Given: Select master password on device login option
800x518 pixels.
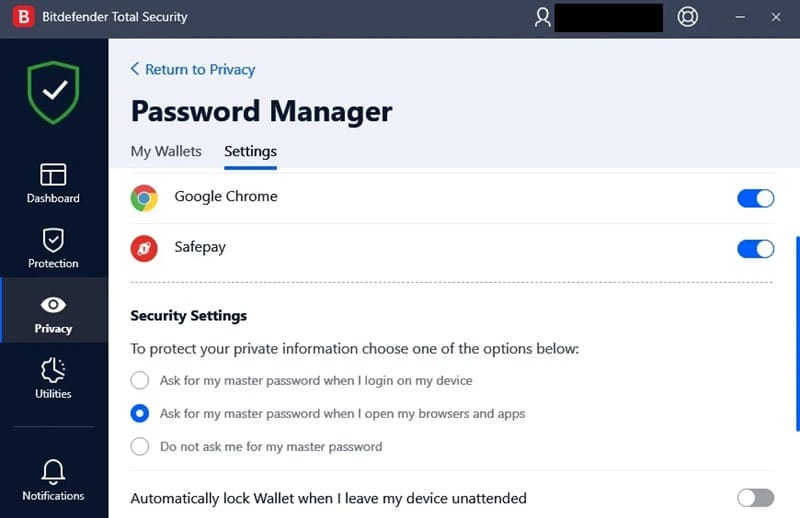Looking at the screenshot, I should coord(141,381).
